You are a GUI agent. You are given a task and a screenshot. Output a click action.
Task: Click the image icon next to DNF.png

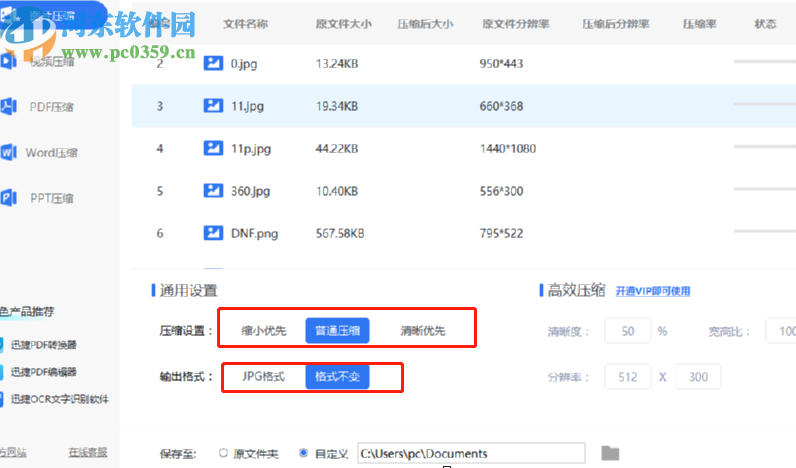click(x=213, y=233)
